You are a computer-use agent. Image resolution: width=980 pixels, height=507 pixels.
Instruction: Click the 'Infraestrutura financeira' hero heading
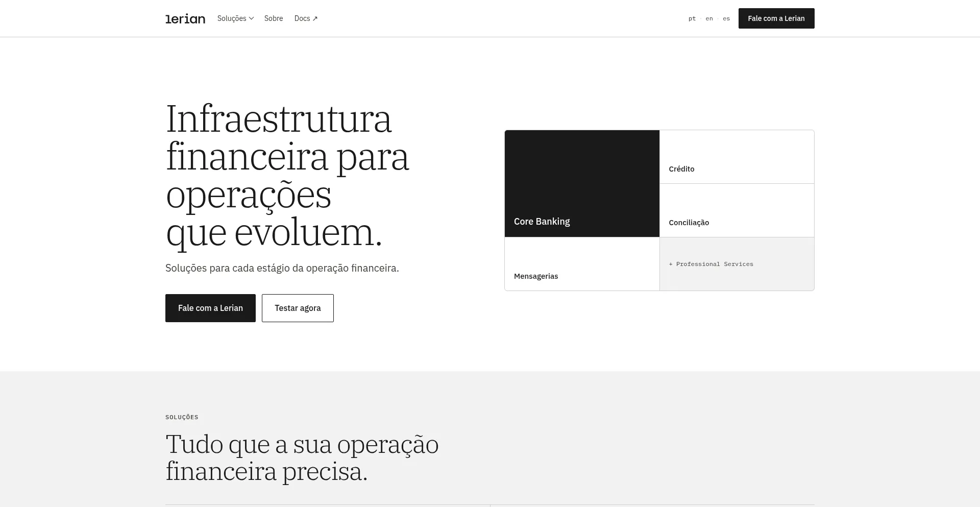tap(287, 176)
